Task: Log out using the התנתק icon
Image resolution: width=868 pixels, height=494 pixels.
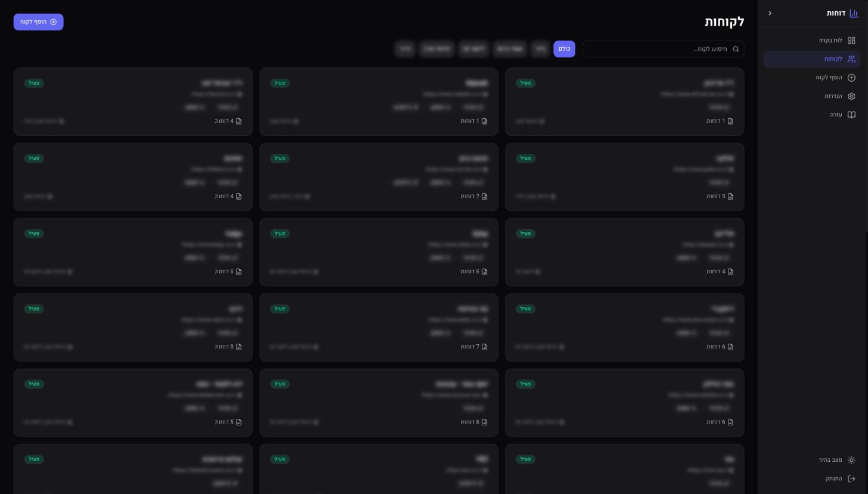Action: click(x=851, y=478)
